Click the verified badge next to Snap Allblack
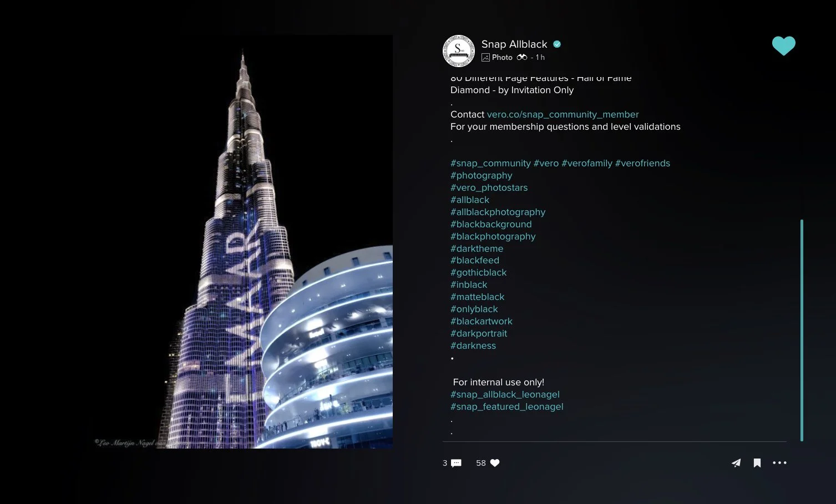 coord(557,44)
